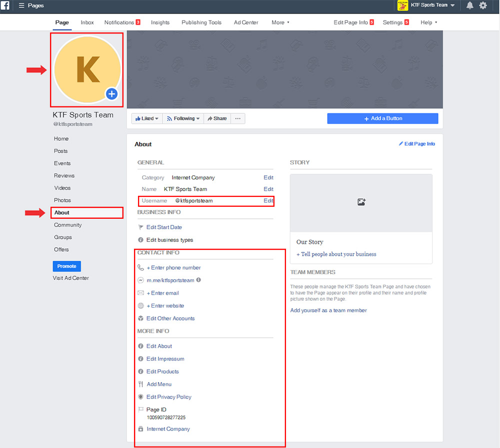Open the notifications bell icon

469,5
